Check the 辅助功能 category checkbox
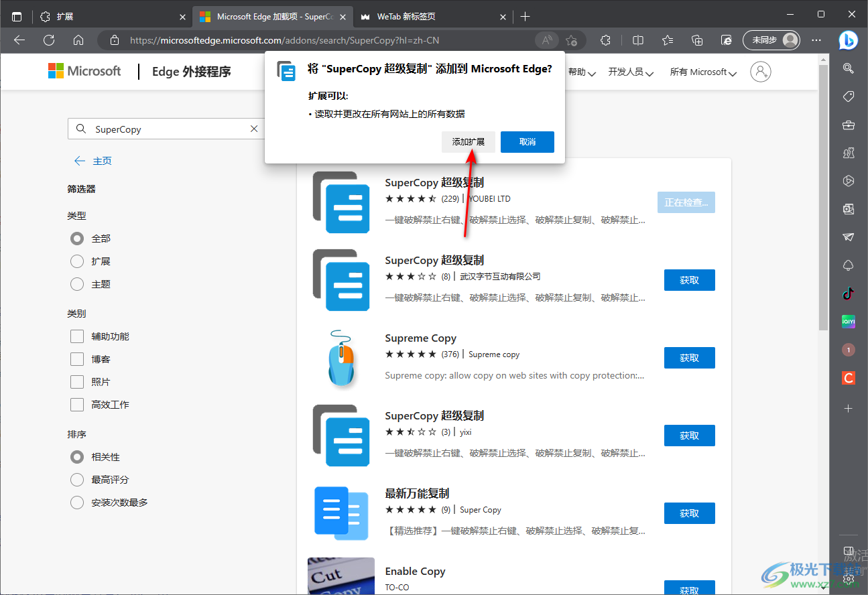 (77, 336)
